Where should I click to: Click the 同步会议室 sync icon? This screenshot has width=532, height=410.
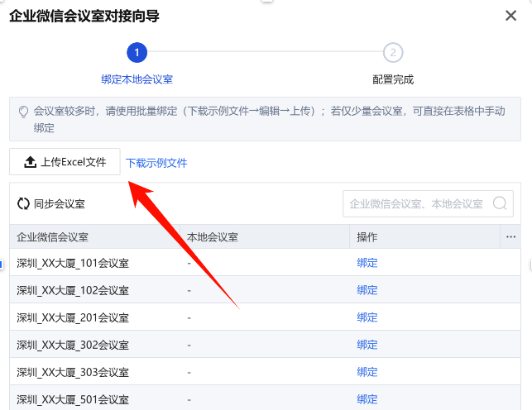click(23, 203)
